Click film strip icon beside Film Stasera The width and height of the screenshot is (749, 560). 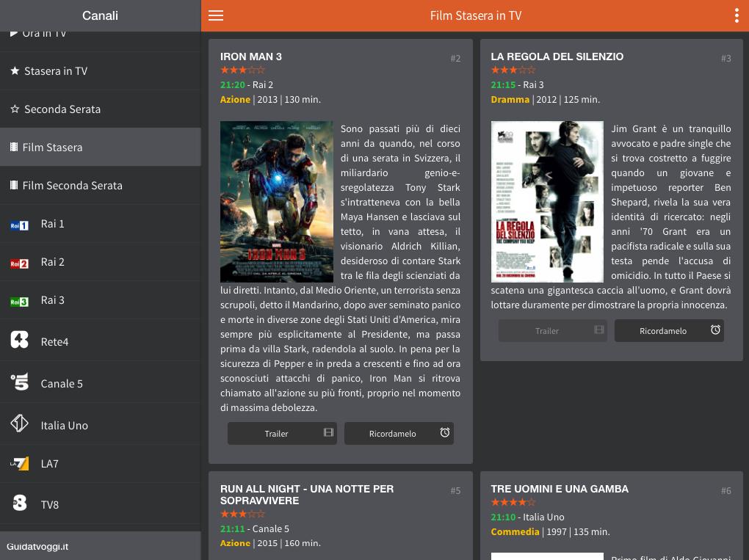15,147
